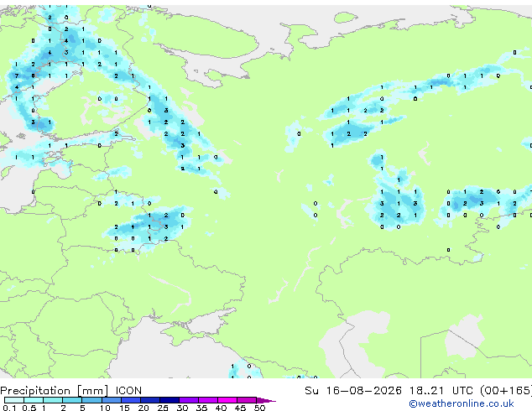
Task: Click the '(00+165)' forecast offset text
Action: pyautogui.click(x=506, y=391)
